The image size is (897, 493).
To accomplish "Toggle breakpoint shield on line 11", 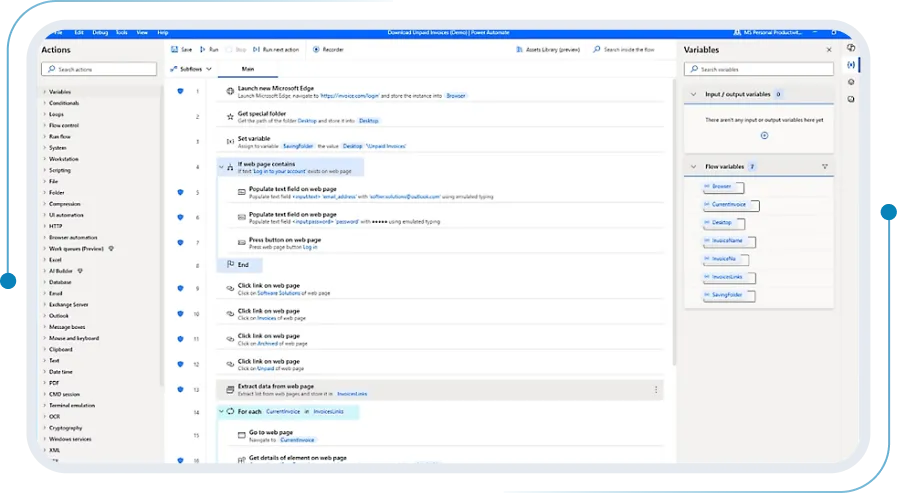I will 180,339.
